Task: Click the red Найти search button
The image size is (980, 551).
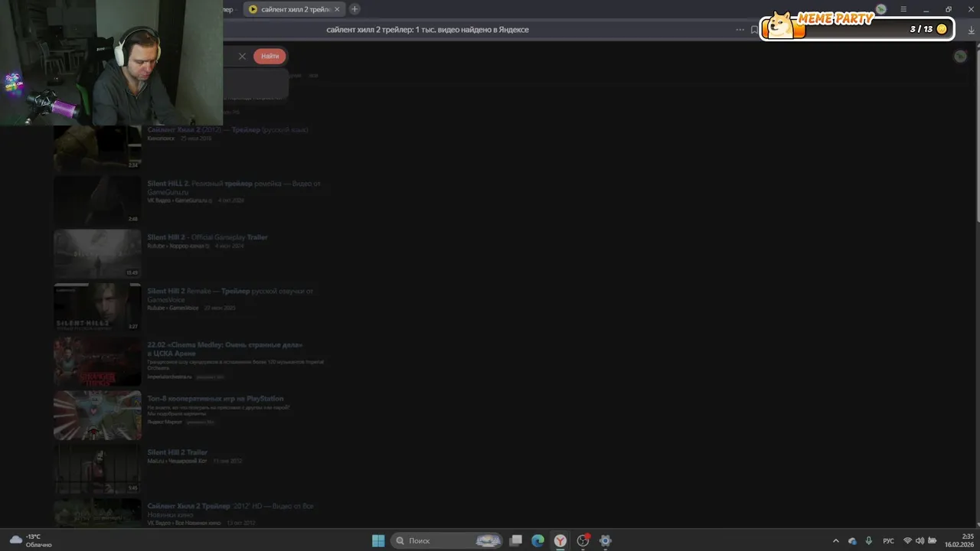Action: pyautogui.click(x=269, y=56)
